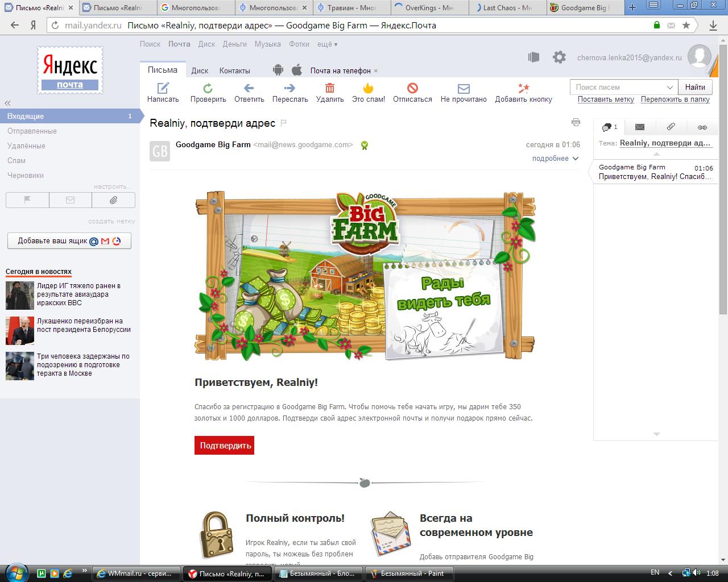The height and width of the screenshot is (582, 728).
Task: Show conversation thread tab icon
Action: (x=609, y=127)
